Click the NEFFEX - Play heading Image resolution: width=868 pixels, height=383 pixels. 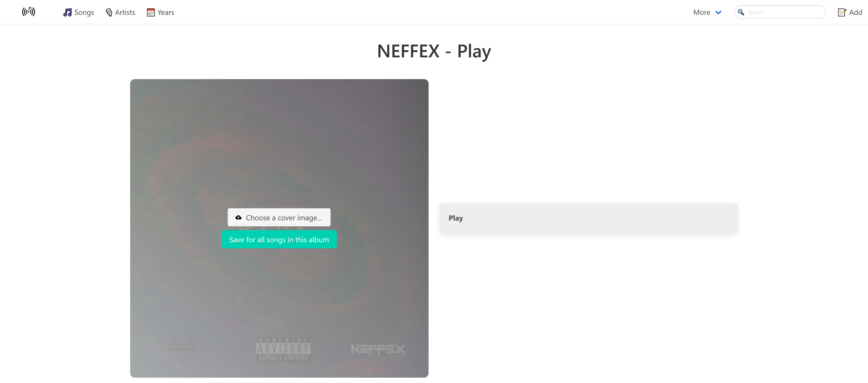(434, 51)
